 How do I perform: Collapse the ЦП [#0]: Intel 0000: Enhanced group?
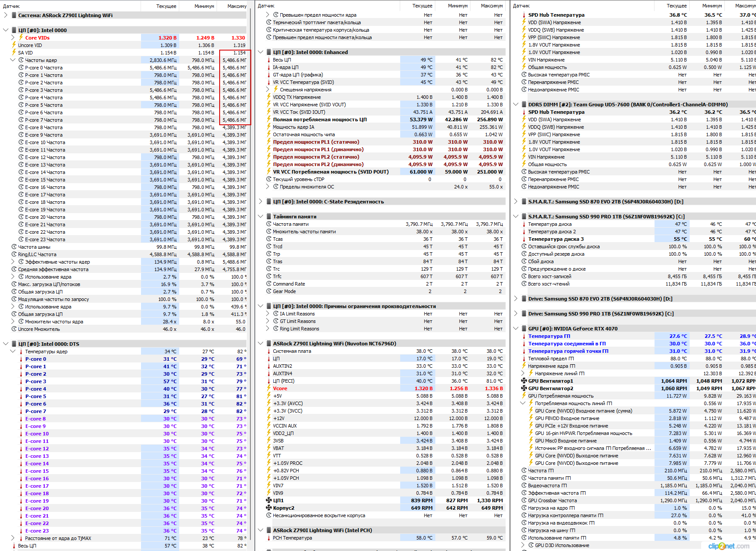(260, 52)
